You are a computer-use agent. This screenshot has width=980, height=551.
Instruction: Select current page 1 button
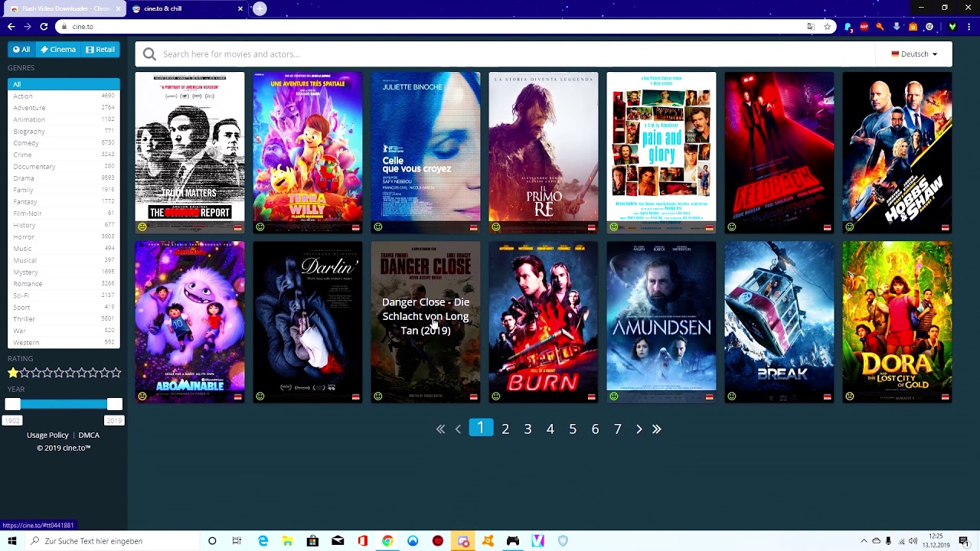tap(481, 428)
